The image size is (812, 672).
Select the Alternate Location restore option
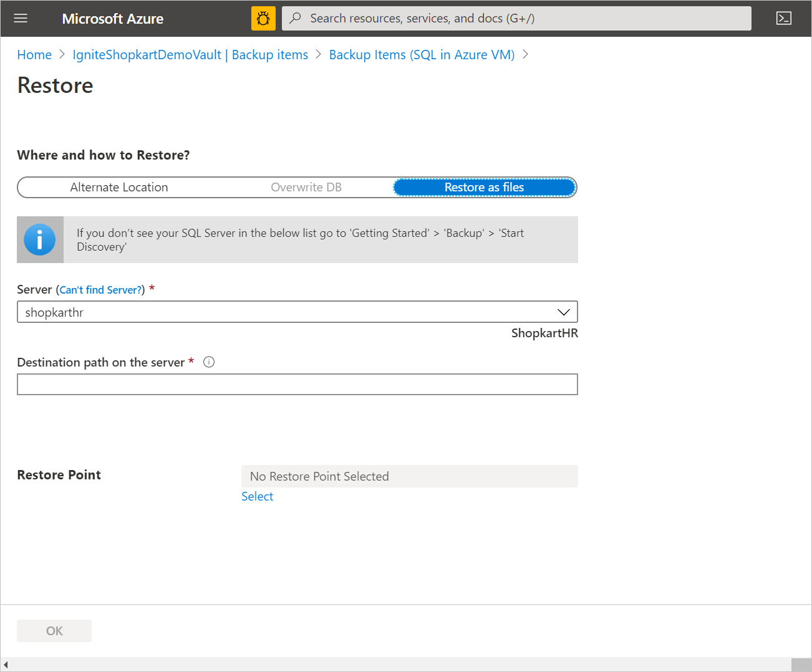tap(118, 187)
